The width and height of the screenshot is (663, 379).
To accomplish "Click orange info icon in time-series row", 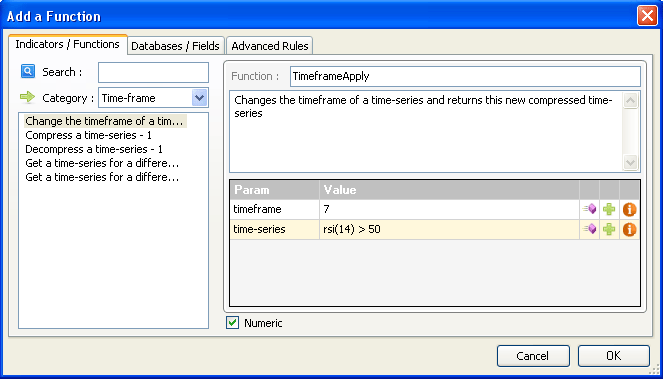I will tap(629, 229).
